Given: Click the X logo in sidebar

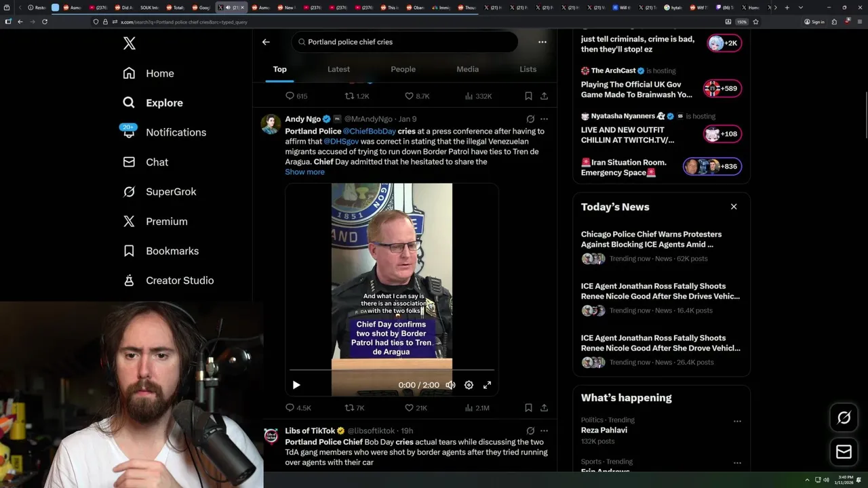Looking at the screenshot, I should pos(130,44).
